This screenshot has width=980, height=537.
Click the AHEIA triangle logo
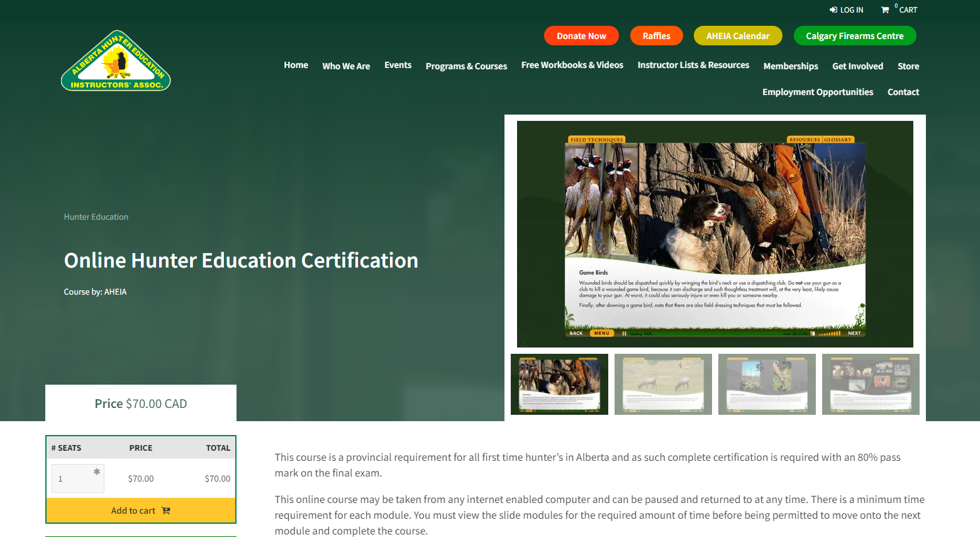pyautogui.click(x=115, y=60)
